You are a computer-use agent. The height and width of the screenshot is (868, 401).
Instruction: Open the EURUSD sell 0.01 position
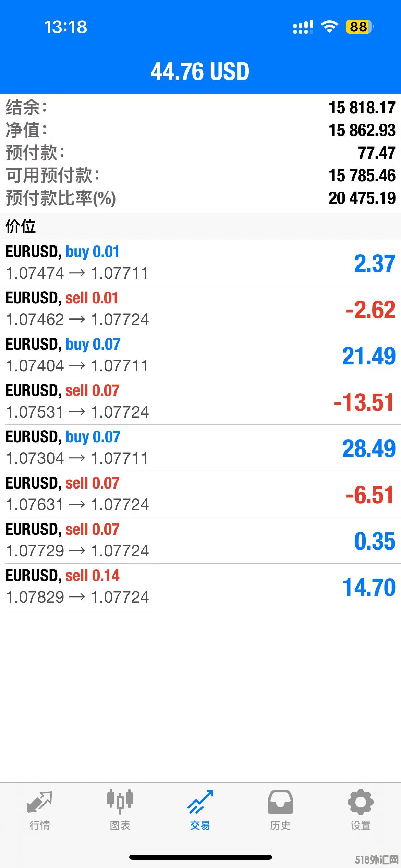[x=200, y=309]
